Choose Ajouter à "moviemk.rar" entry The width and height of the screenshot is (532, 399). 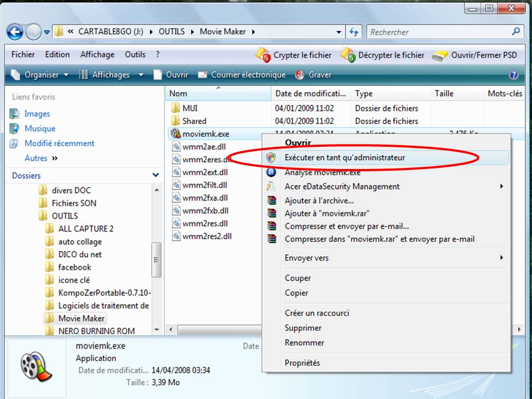coord(386,213)
